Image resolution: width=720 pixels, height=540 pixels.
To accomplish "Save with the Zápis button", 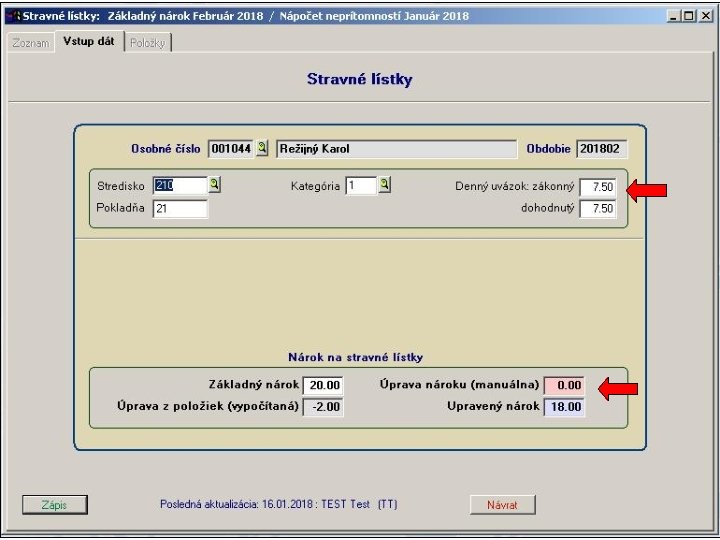I will coord(55,505).
